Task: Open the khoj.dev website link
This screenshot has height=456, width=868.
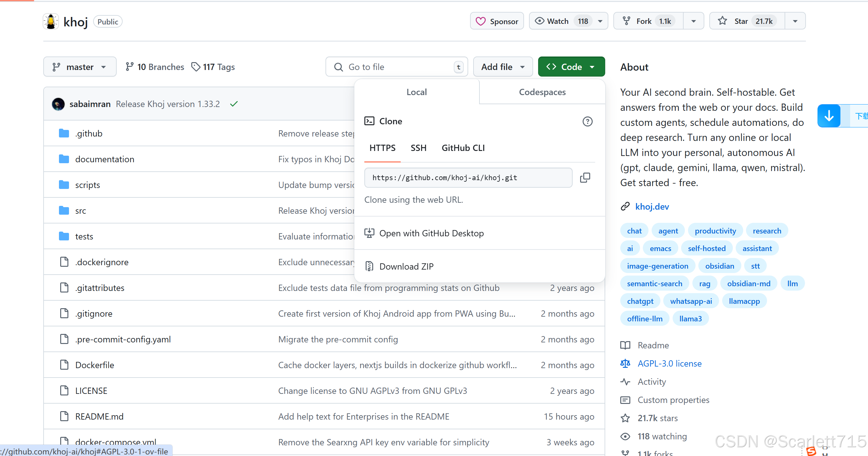Action: (x=652, y=206)
